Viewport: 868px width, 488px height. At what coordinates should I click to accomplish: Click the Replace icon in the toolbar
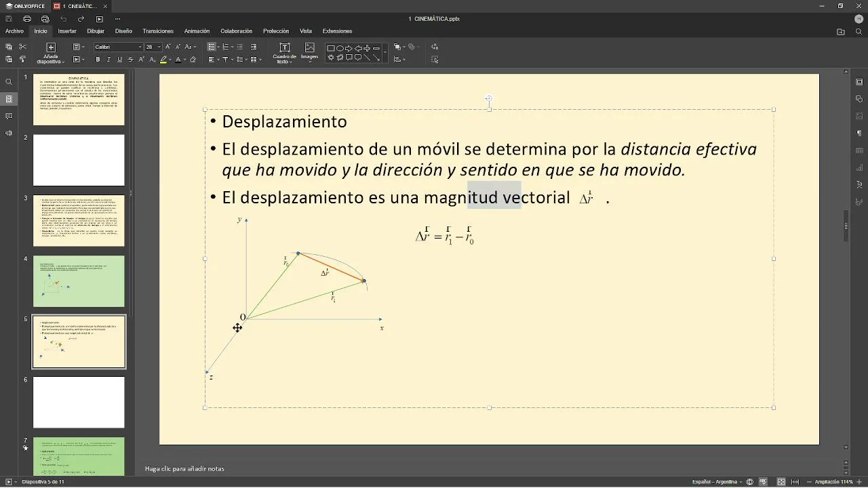(435, 47)
